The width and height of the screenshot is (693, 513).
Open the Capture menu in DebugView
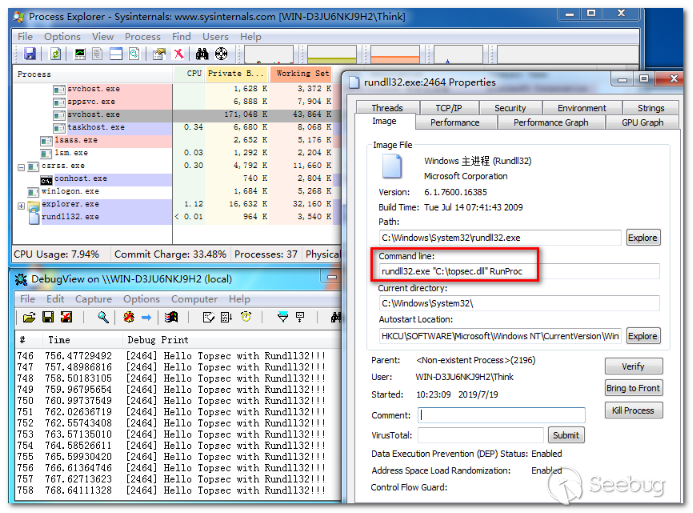93,299
